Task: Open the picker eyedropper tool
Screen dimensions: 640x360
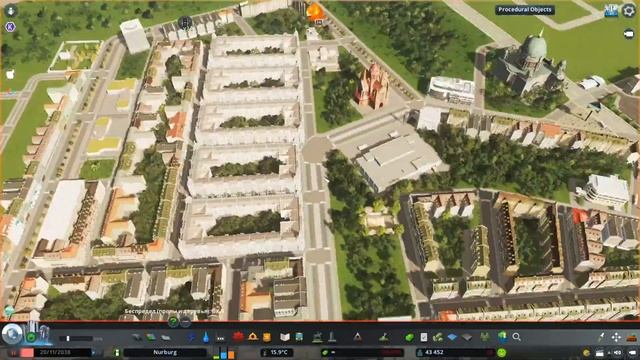Action: tap(601, 337)
